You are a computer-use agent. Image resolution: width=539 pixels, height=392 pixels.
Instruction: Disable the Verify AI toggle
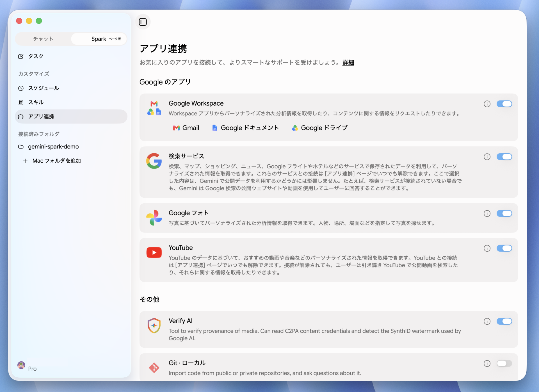504,321
